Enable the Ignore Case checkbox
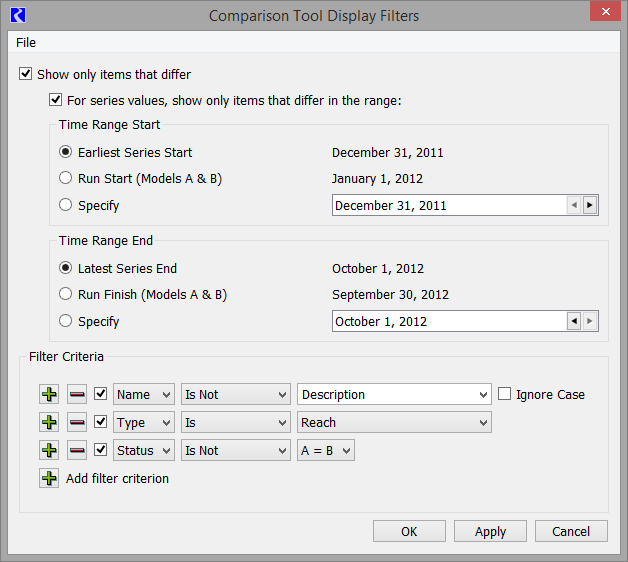The height and width of the screenshot is (562, 628). point(505,394)
